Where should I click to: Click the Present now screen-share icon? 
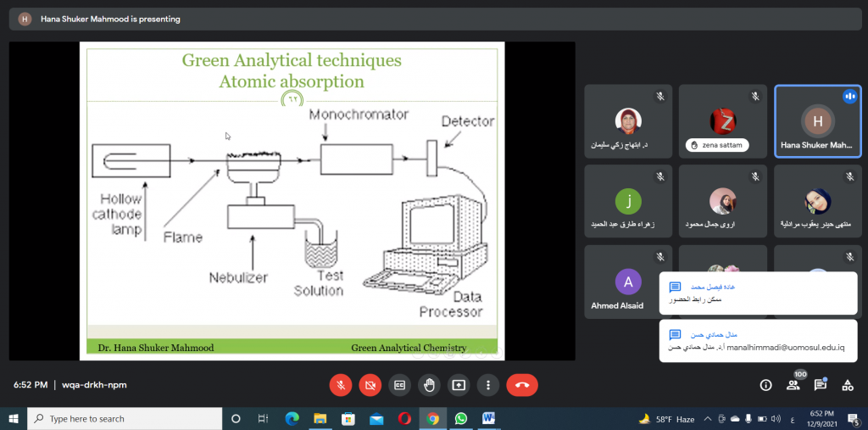(x=459, y=385)
